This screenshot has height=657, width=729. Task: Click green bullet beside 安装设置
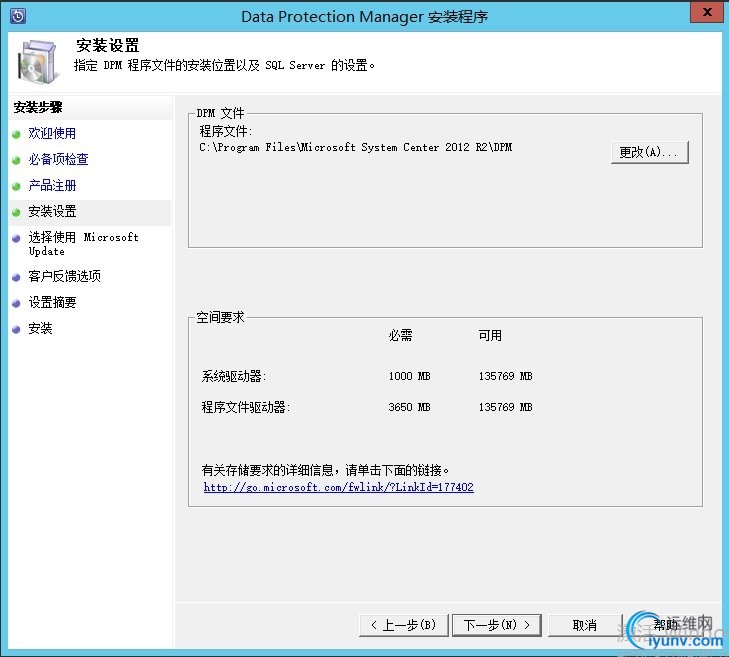16,212
